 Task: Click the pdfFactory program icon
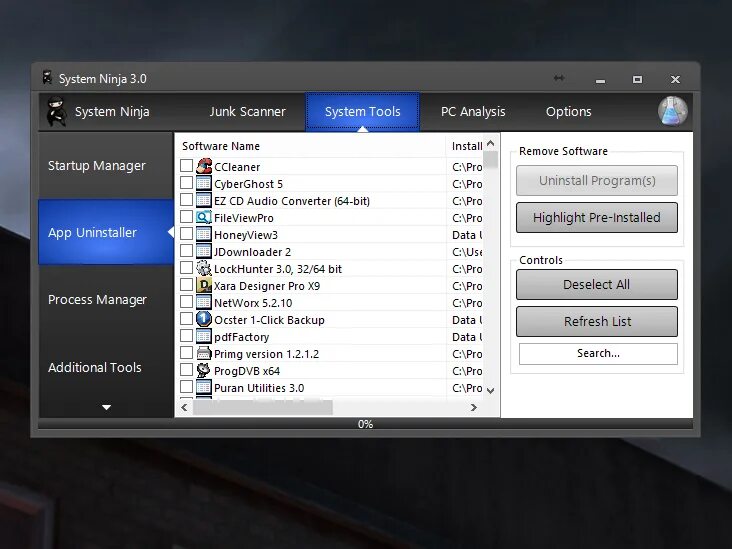coord(204,337)
